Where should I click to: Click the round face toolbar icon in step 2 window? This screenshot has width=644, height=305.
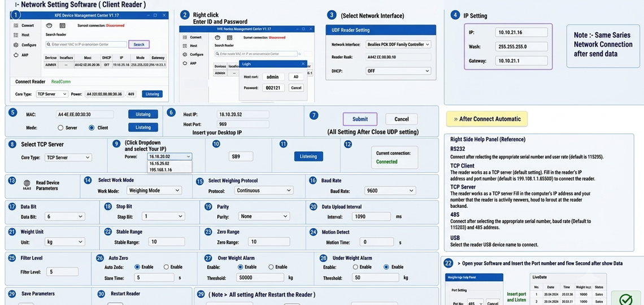[x=217, y=37]
